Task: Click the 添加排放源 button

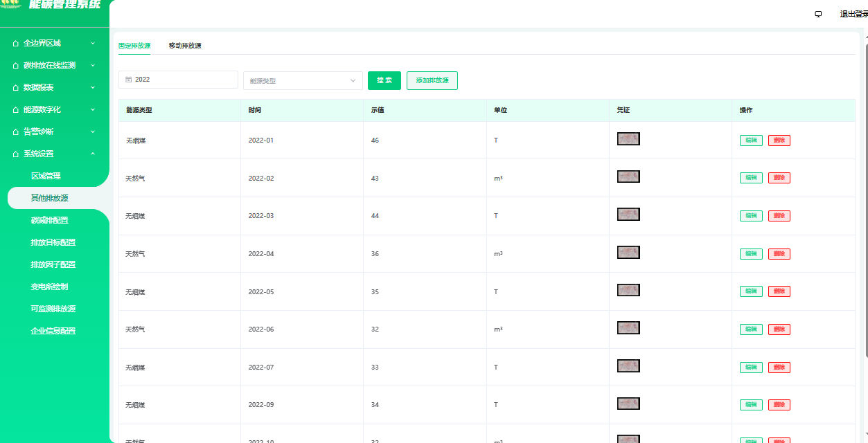Action: pos(432,81)
